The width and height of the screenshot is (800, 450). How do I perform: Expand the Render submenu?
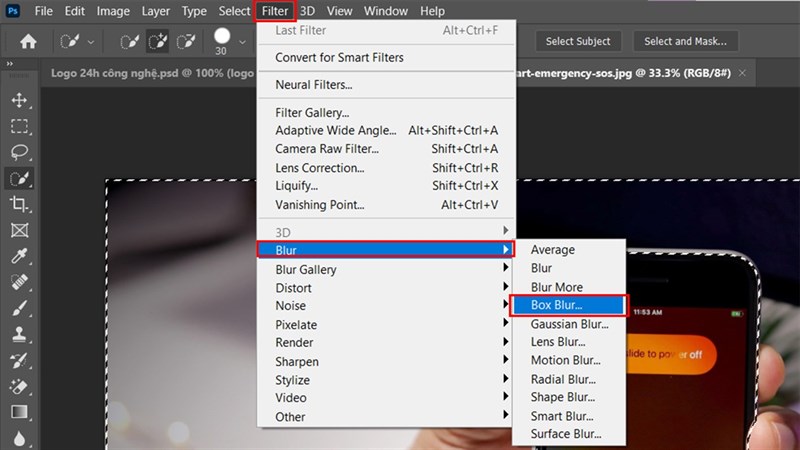pyautogui.click(x=387, y=343)
